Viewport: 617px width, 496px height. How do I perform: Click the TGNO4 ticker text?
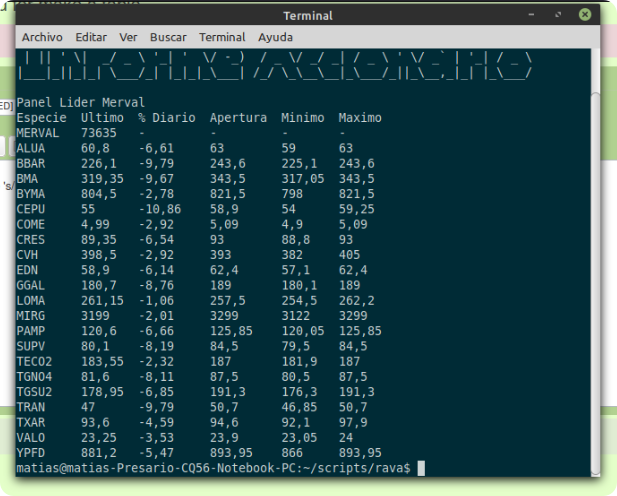tap(34, 377)
